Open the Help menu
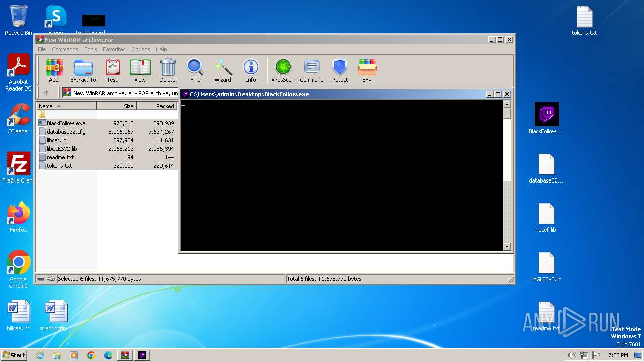 (x=161, y=49)
